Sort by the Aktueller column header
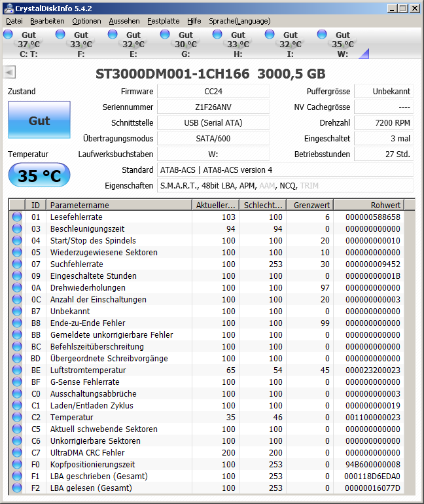424x504 pixels. [x=216, y=205]
